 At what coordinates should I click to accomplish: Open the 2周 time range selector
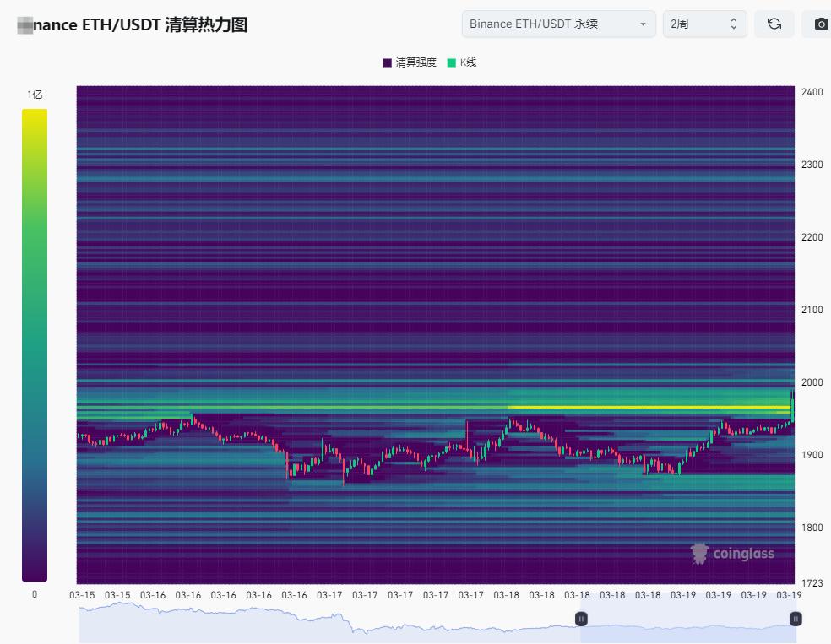pos(705,24)
